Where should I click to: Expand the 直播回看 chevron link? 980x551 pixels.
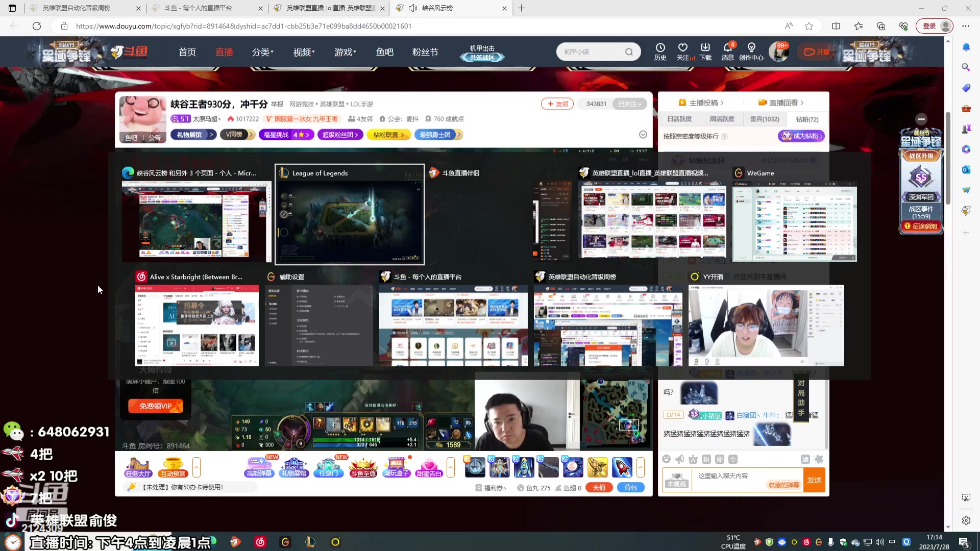[x=781, y=103]
